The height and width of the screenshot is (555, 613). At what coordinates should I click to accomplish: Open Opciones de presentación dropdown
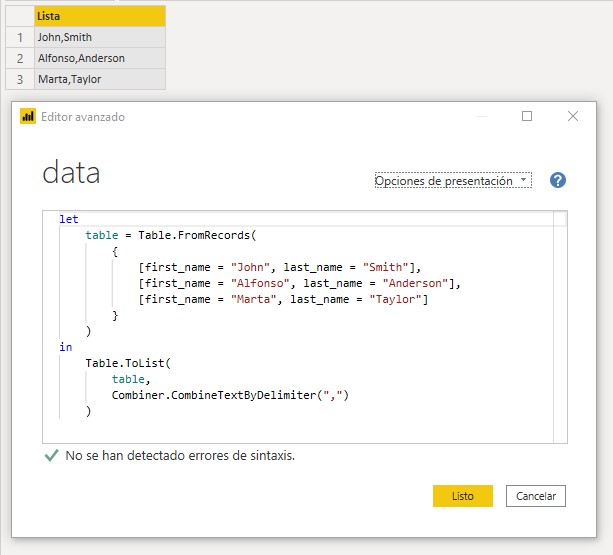(453, 180)
